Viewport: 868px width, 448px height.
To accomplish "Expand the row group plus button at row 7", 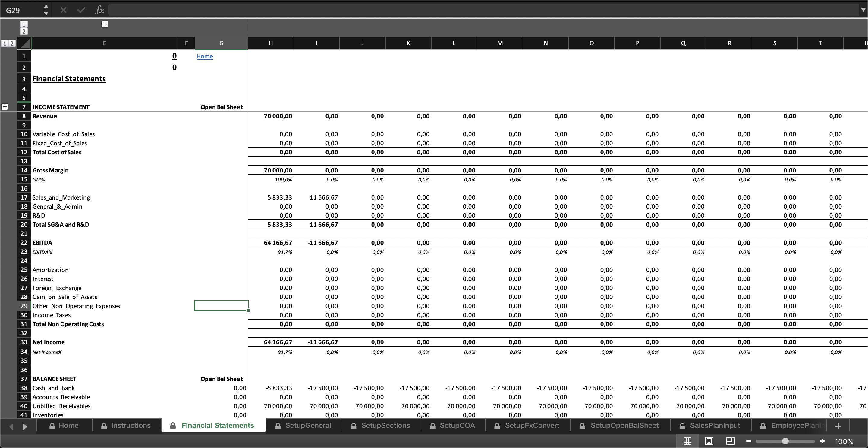I will pos(5,106).
